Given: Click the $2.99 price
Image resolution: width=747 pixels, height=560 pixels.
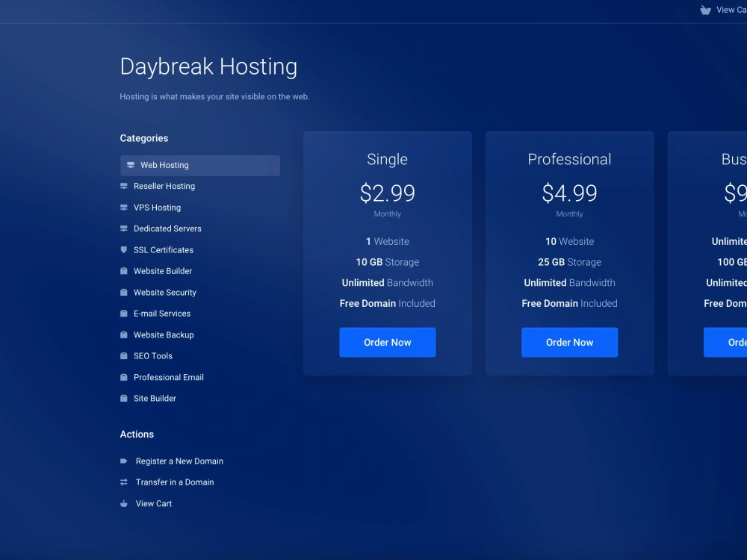Looking at the screenshot, I should [x=387, y=193].
